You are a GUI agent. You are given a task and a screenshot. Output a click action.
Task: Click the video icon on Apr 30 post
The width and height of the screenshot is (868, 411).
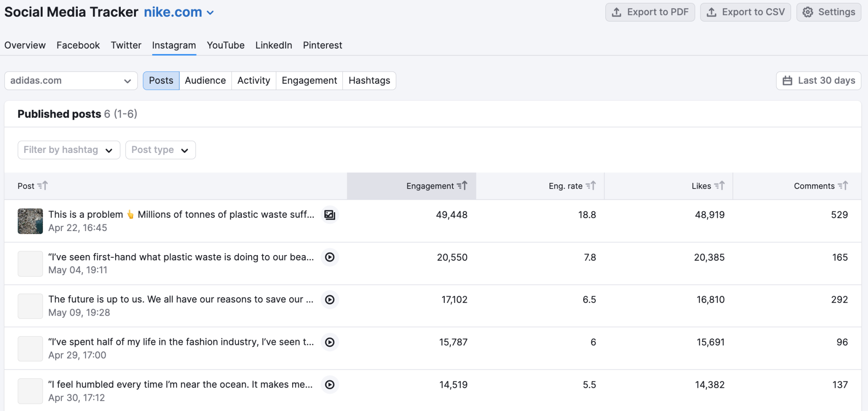[x=330, y=385]
